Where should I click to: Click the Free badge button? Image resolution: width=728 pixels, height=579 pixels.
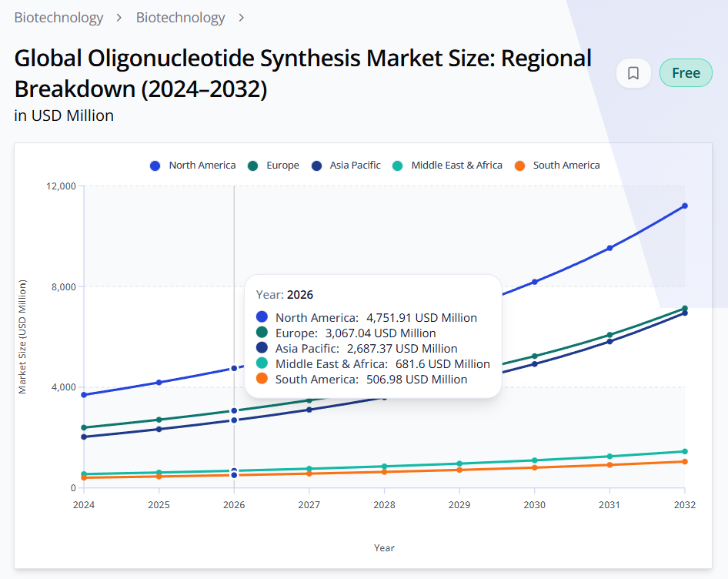point(686,73)
